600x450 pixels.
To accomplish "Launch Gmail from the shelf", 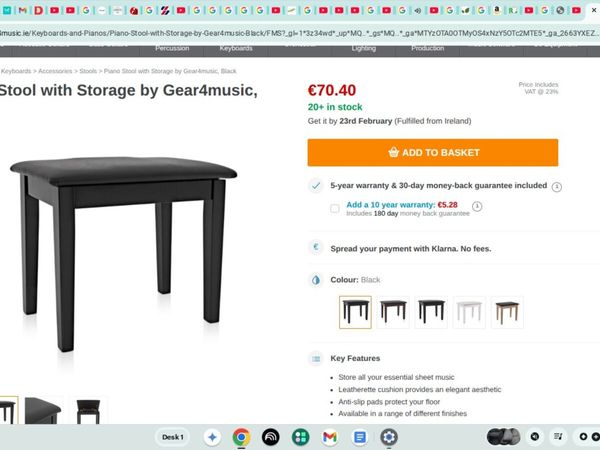I will (330, 437).
